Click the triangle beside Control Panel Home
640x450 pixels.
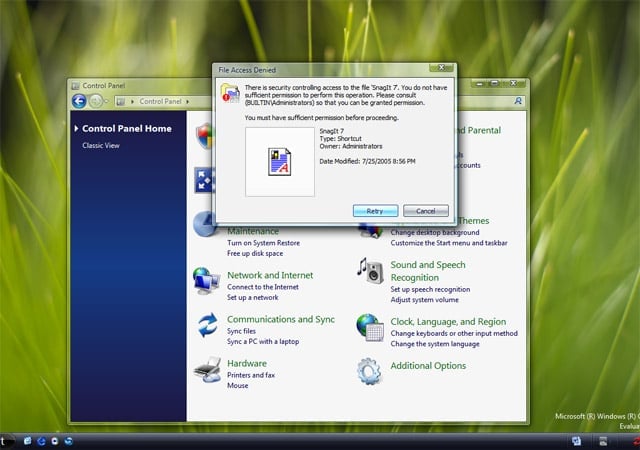click(x=76, y=128)
